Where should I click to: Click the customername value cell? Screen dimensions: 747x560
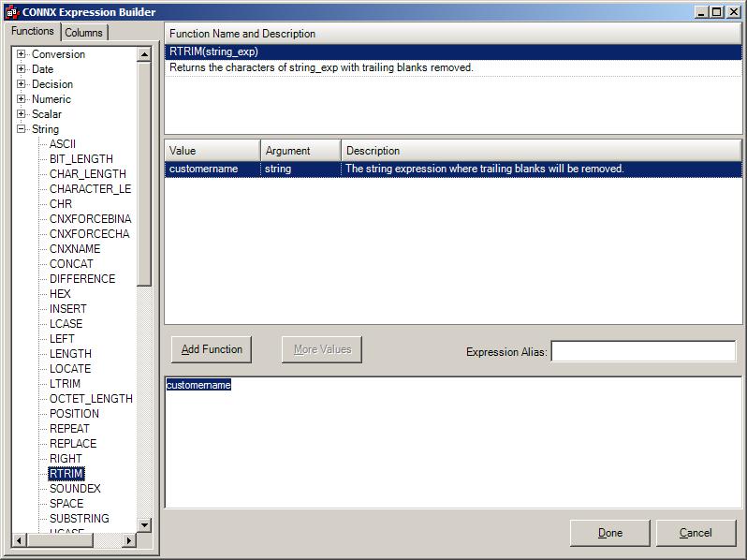(x=212, y=169)
